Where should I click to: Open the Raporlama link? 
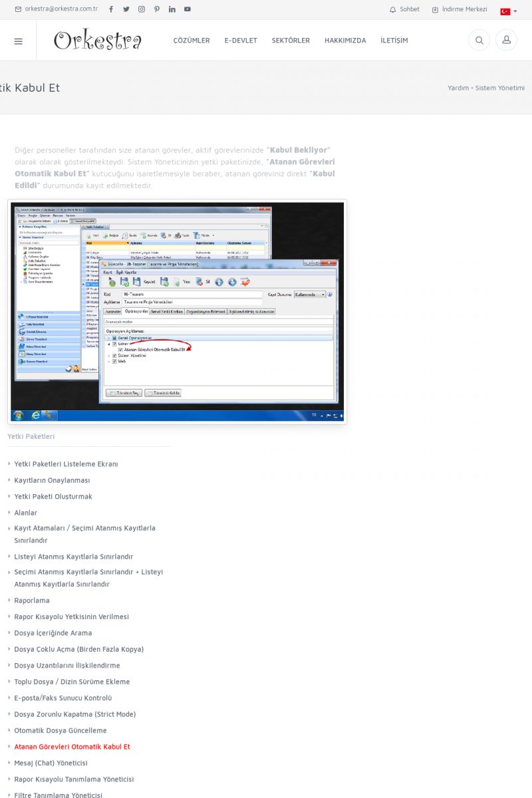tap(32, 600)
